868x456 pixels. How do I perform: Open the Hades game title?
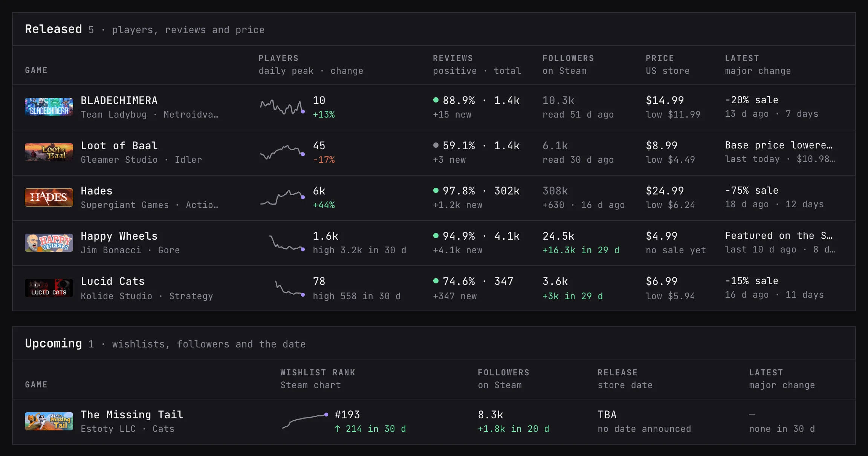[x=96, y=191]
